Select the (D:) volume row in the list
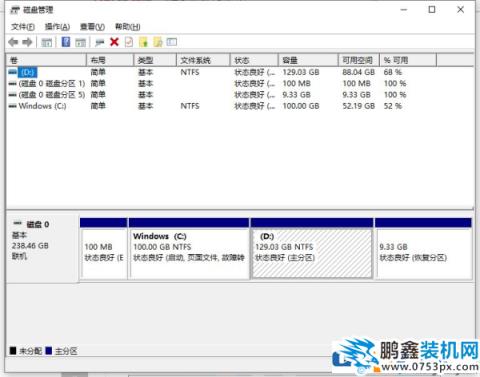Screen dimensions: 480x377 (x=240, y=72)
